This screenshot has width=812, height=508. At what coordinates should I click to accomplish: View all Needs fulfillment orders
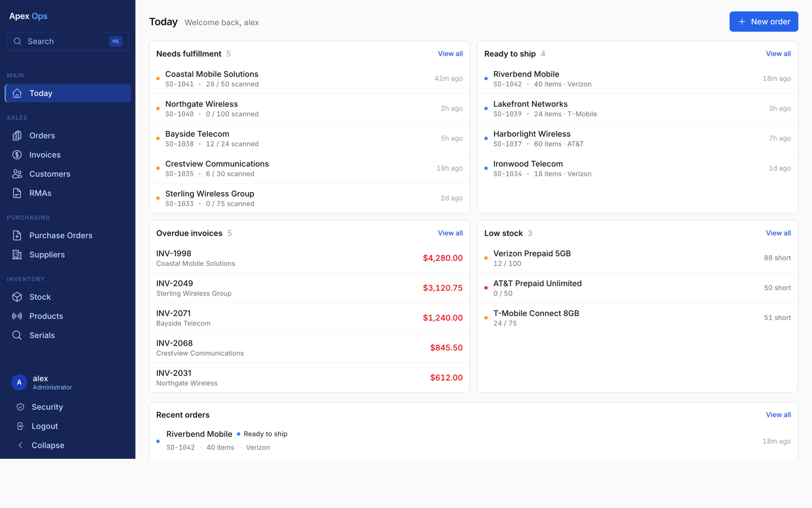pos(450,54)
